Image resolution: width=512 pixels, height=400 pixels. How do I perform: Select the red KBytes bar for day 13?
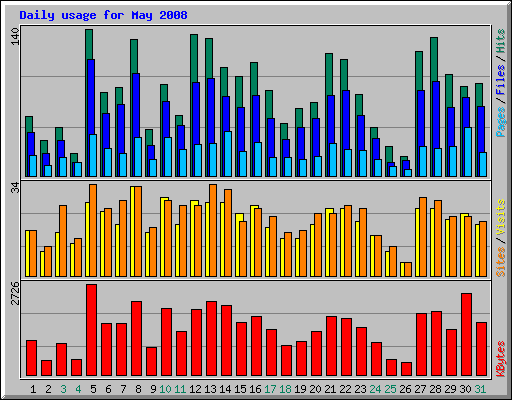pyautogui.click(x=212, y=339)
